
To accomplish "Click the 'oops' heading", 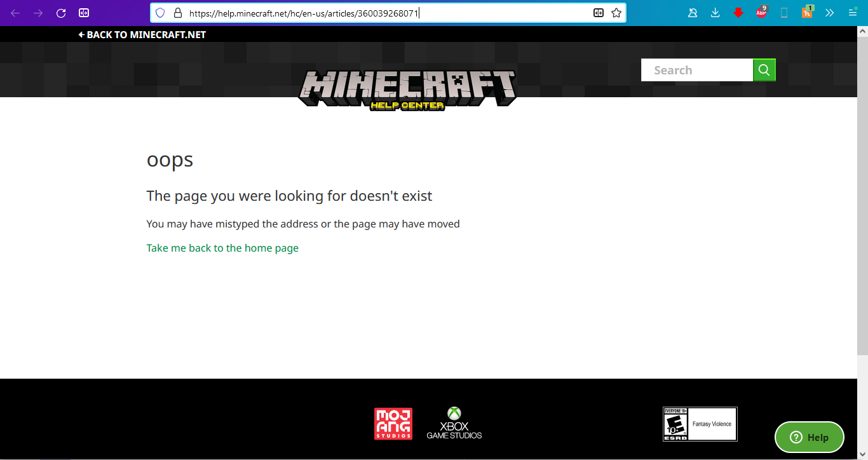I will coord(170,159).
